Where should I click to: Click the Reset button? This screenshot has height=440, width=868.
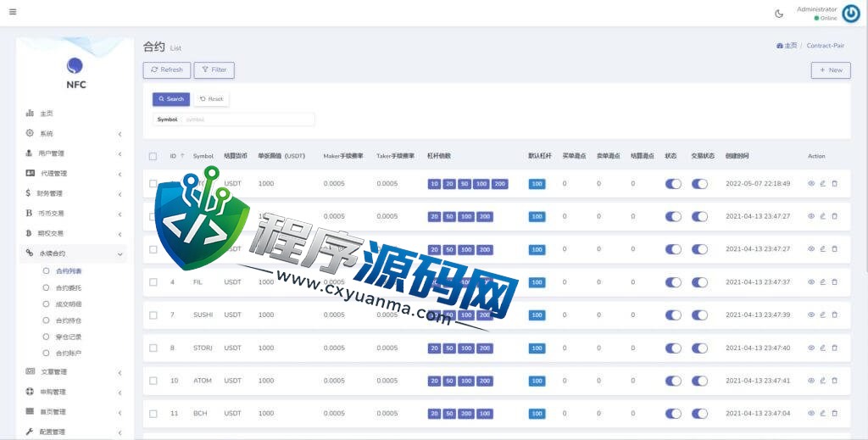[211, 99]
